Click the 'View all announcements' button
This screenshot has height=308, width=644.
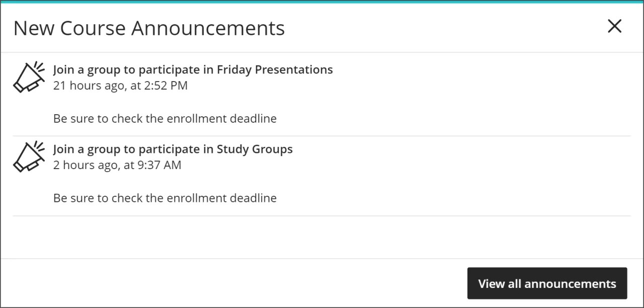point(547,283)
